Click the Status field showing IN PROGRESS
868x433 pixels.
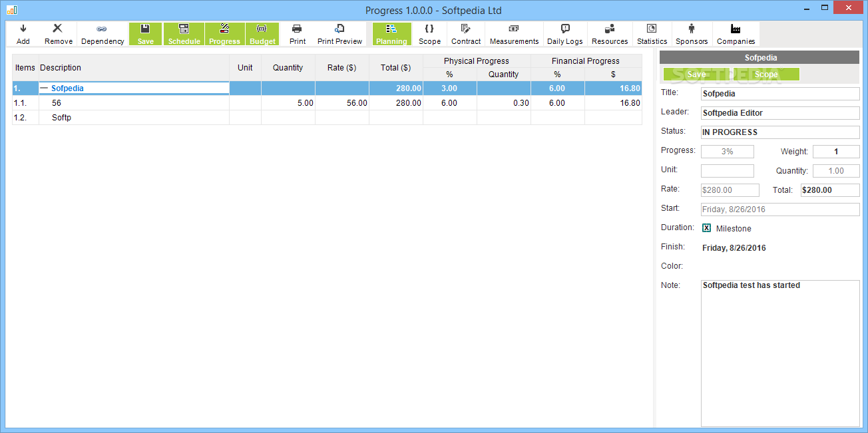(780, 132)
